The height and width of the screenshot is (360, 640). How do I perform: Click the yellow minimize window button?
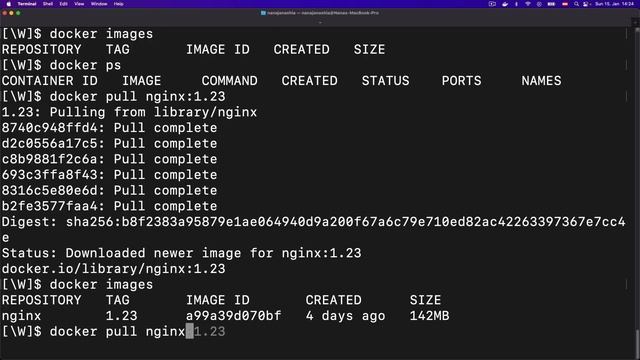(x=11, y=13)
